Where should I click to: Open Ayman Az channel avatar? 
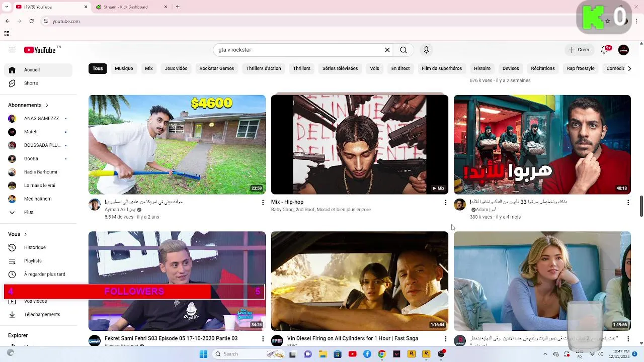[95, 204]
